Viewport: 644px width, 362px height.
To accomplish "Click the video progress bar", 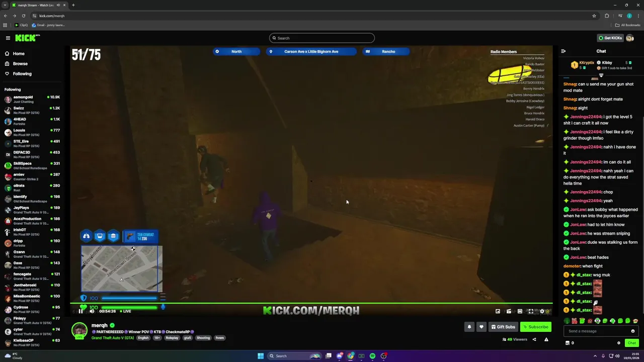I will [312, 304].
